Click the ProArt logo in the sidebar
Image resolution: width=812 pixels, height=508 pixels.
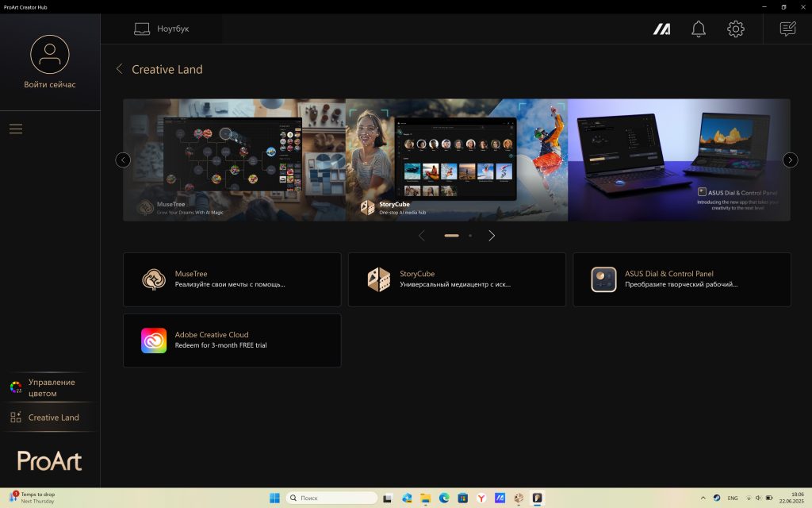(50, 461)
